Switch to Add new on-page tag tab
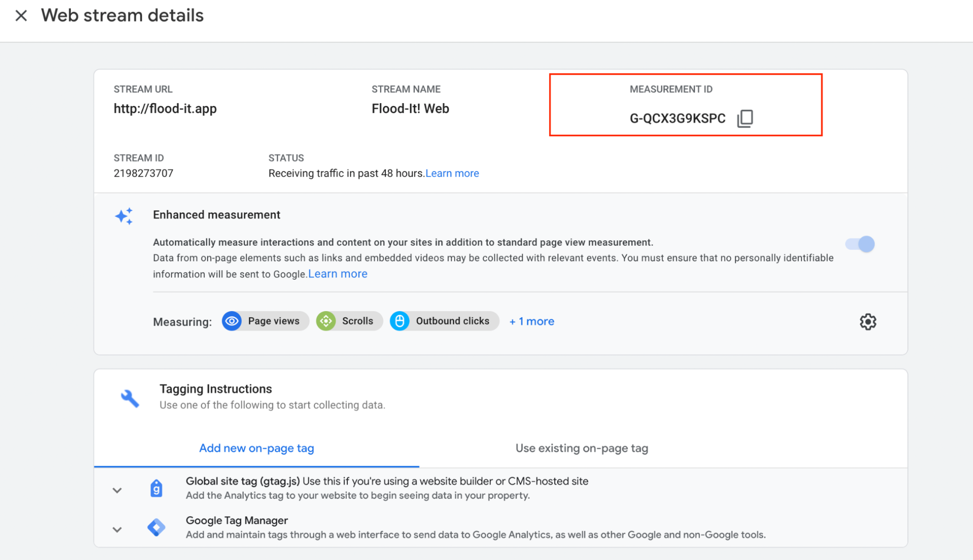Viewport: 973px width, 560px height. click(x=256, y=448)
